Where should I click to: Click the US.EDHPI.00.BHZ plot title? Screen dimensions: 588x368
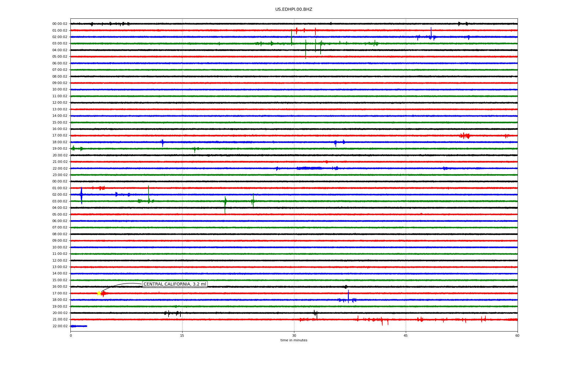294,10
